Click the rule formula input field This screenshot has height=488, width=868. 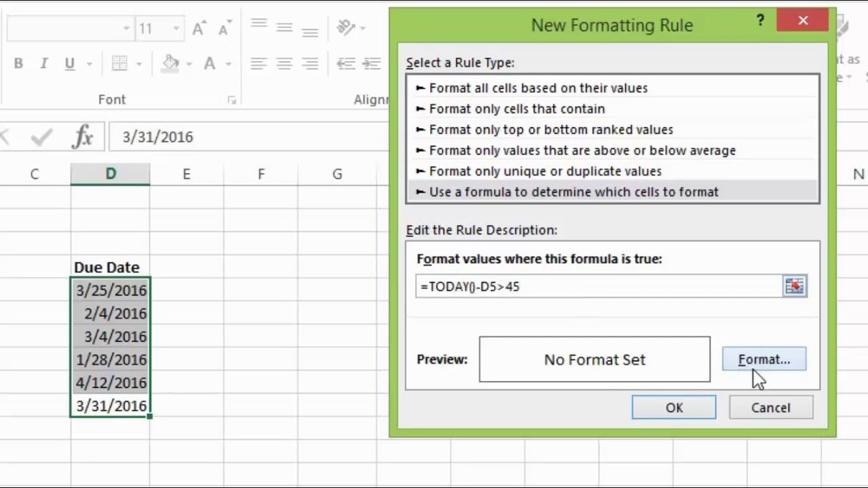pyautogui.click(x=597, y=286)
